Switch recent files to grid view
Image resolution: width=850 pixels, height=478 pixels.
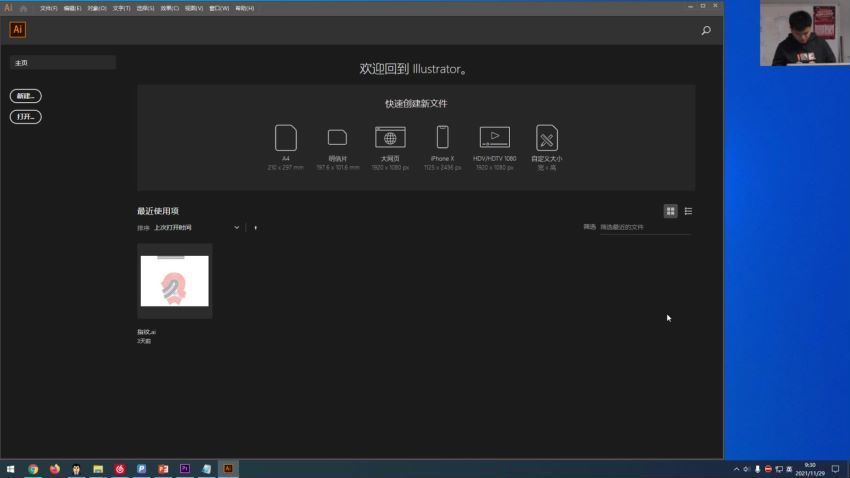click(x=671, y=211)
